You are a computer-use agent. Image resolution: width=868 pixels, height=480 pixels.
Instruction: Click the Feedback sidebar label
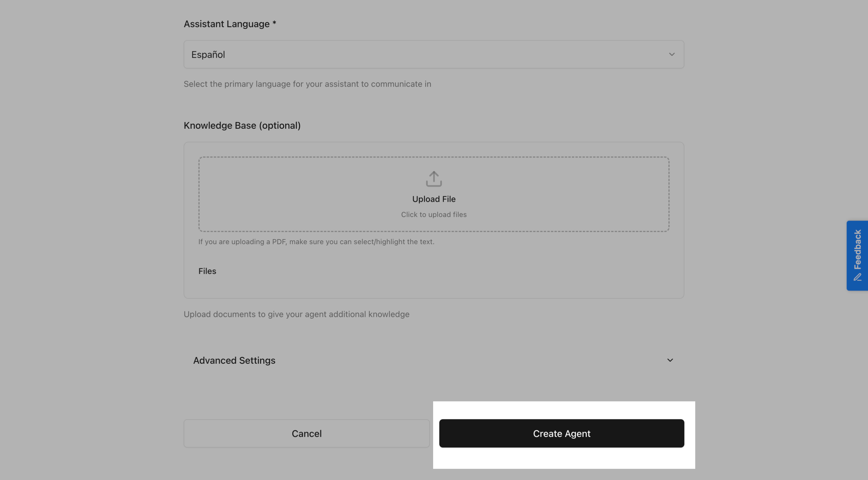coord(856,249)
